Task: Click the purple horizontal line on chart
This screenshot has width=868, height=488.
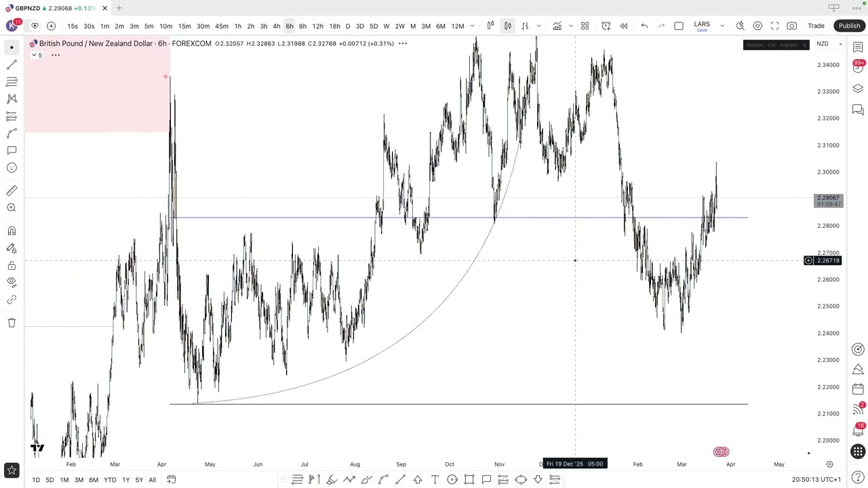Action: tap(460, 218)
